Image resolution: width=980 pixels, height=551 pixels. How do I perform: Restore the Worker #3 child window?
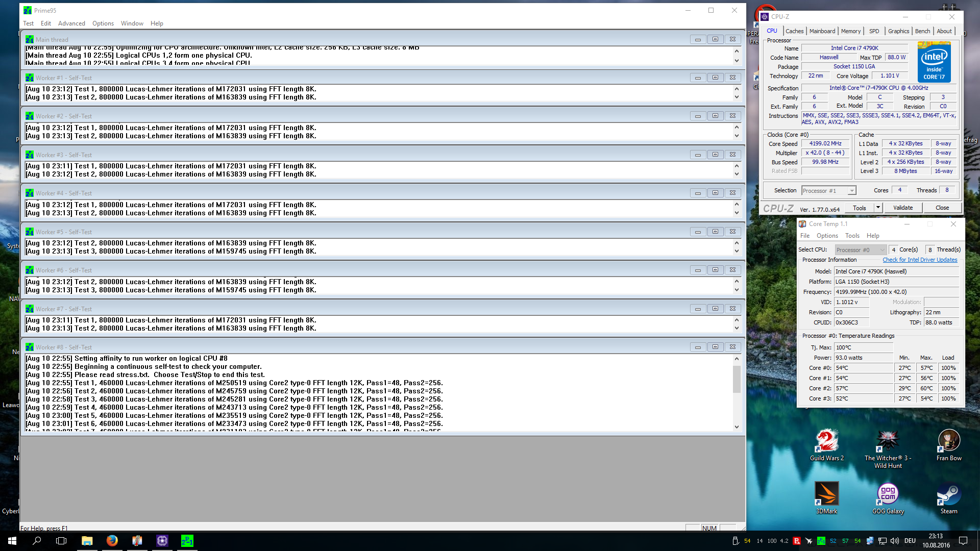coord(715,155)
